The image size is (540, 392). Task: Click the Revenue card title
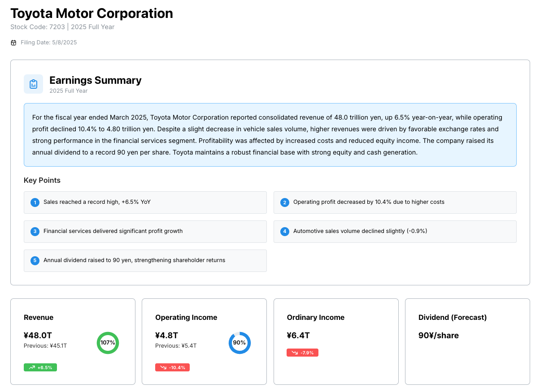coord(39,318)
